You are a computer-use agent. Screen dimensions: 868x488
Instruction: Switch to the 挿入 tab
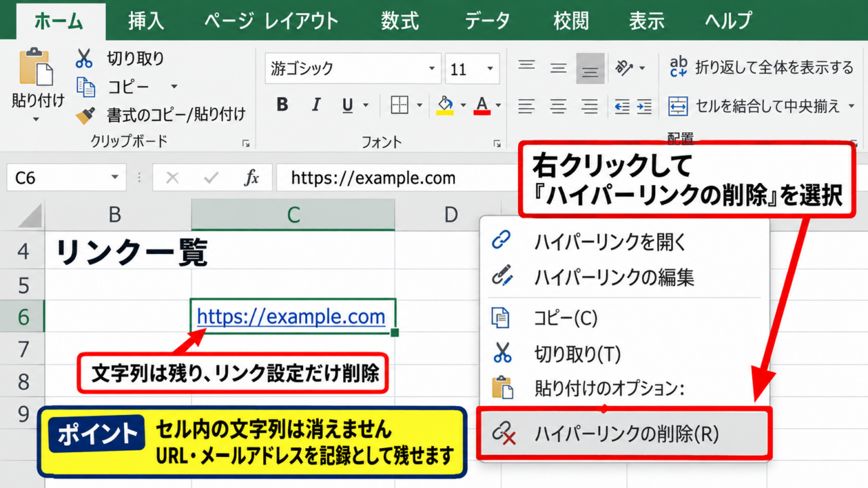click(x=146, y=20)
